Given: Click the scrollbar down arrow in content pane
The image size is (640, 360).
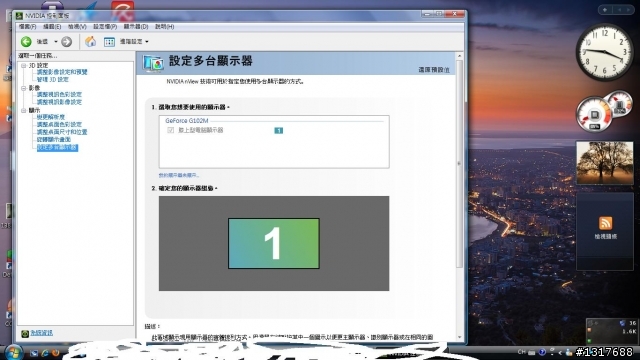Looking at the screenshot, I should pyautogui.click(x=460, y=338).
